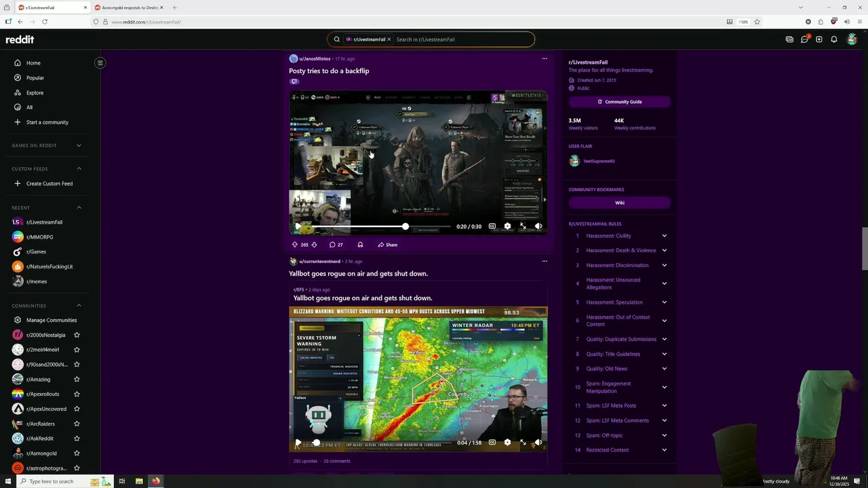Open Reddit chat icon with notification badge
The height and width of the screenshot is (488, 868).
point(804,39)
